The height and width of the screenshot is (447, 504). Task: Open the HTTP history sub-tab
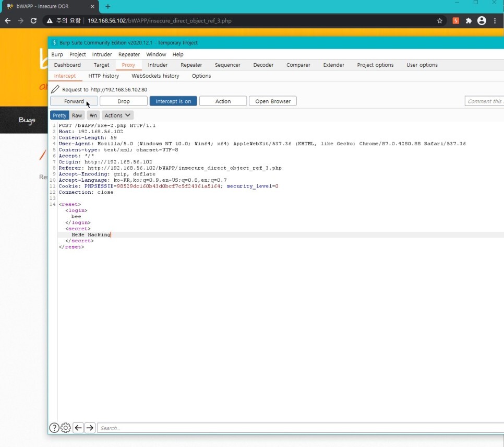point(103,76)
